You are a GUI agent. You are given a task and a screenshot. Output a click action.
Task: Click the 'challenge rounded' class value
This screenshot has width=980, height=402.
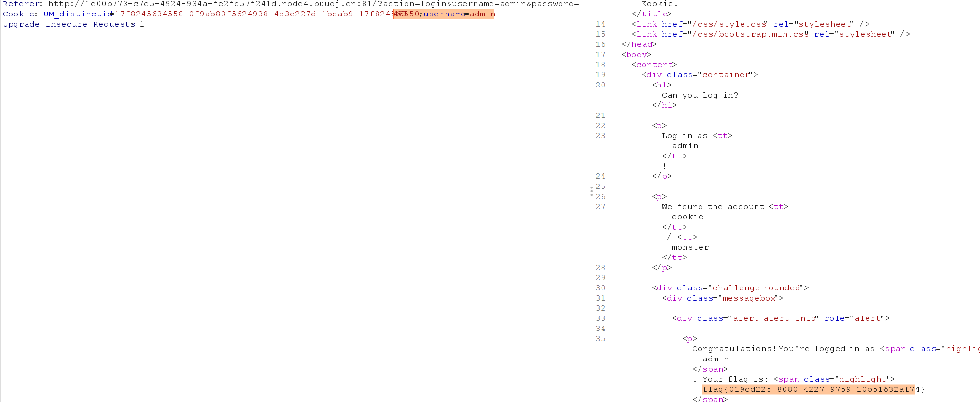[x=756, y=288]
